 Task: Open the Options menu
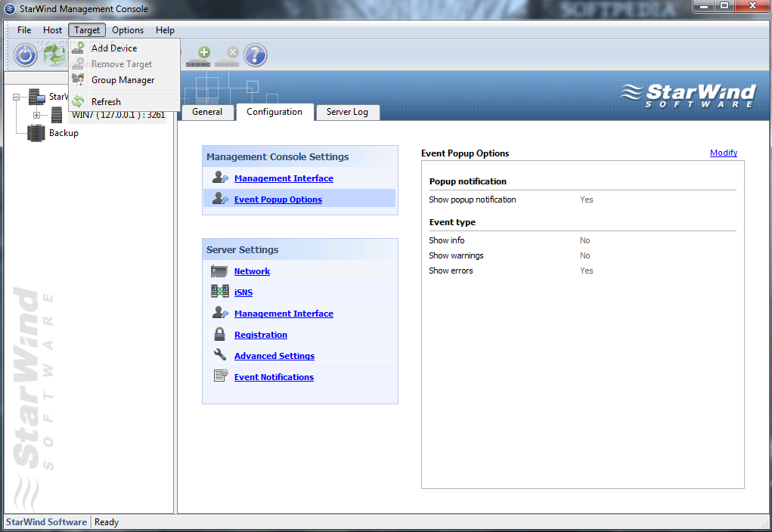[x=128, y=30]
